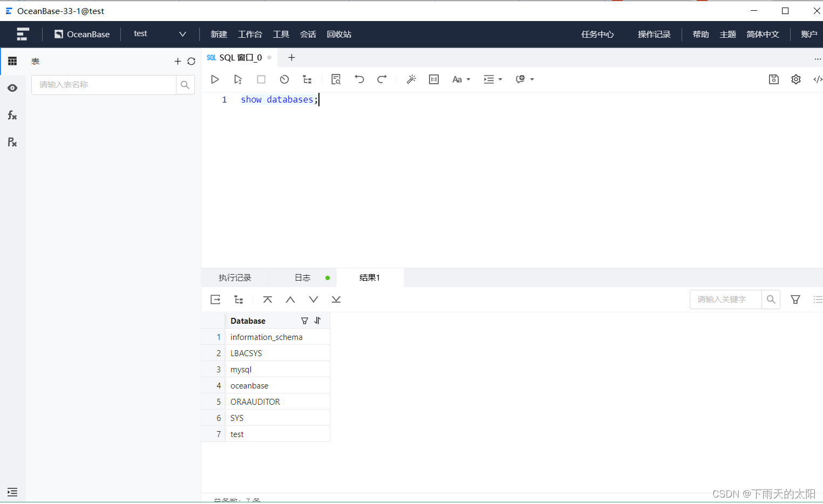Select the ORAAUDITOR result cell

coord(277,401)
